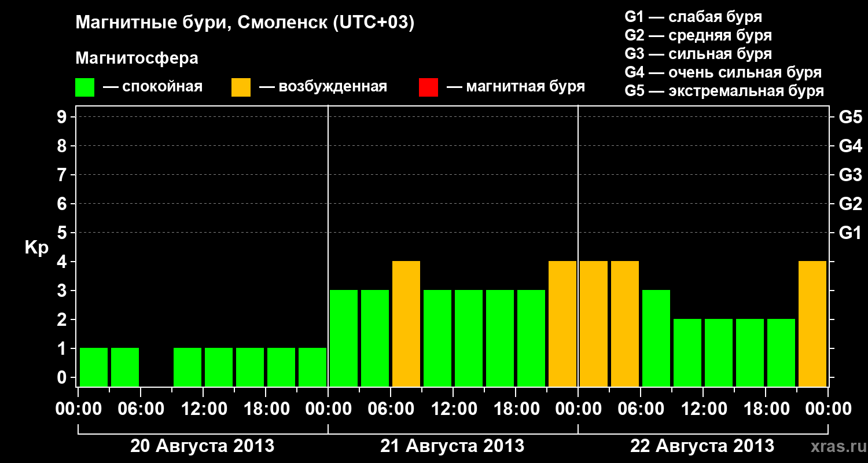The width and height of the screenshot is (868, 463).
Task: Click the G4 label on the right axis
Action: tap(851, 146)
